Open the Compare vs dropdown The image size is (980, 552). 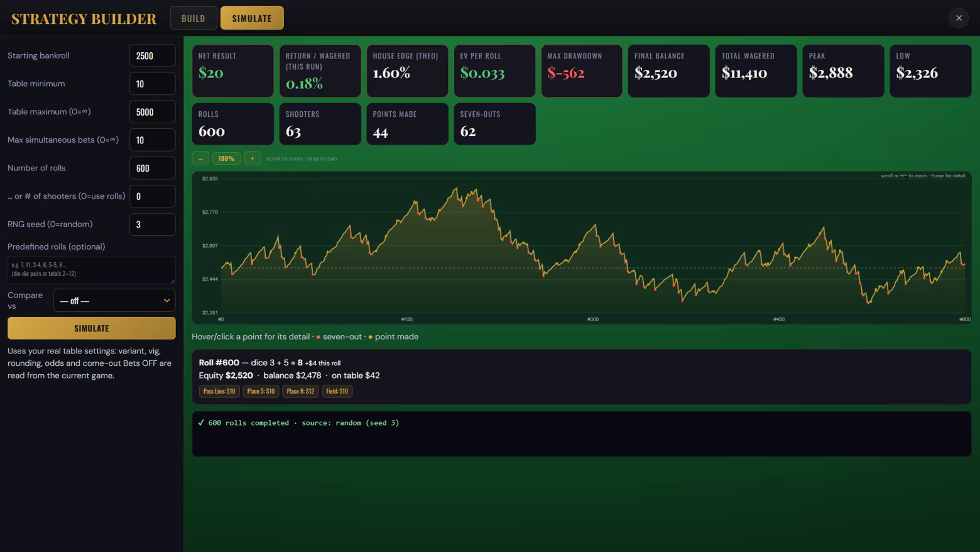tap(114, 301)
